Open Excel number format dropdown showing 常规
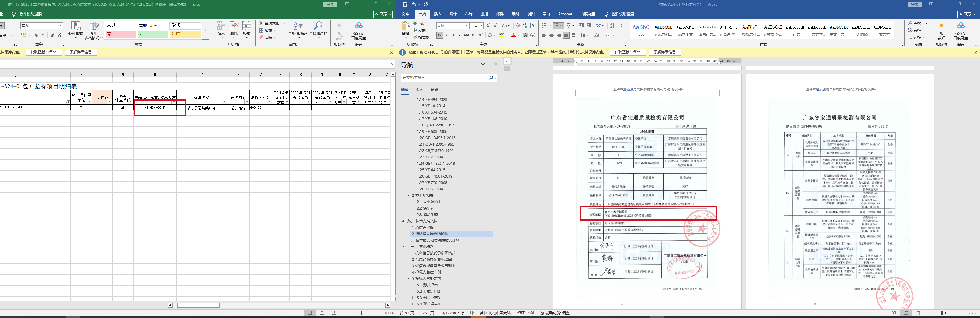Screen dimensions: 980x318 point(61,26)
